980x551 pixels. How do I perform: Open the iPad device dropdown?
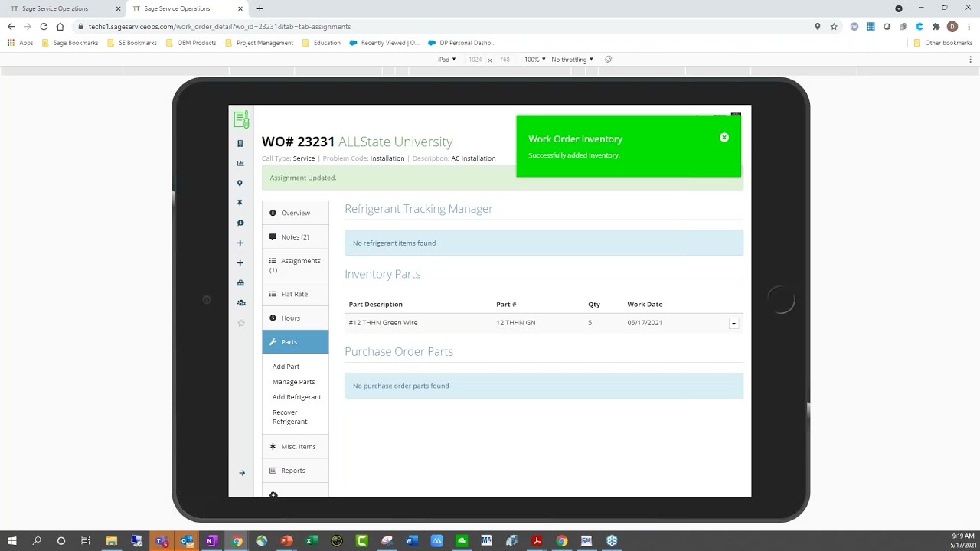point(446,60)
